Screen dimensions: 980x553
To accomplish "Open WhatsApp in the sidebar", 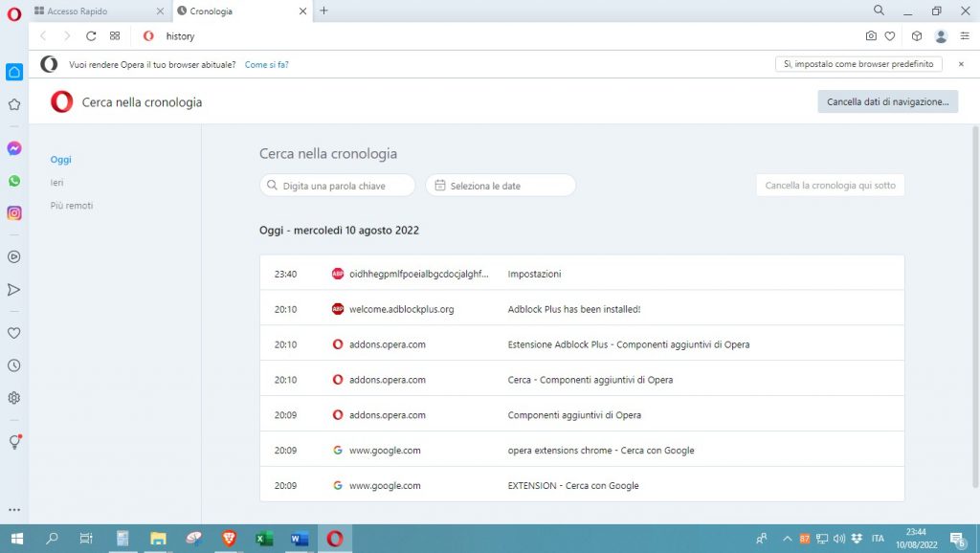I will click(14, 181).
